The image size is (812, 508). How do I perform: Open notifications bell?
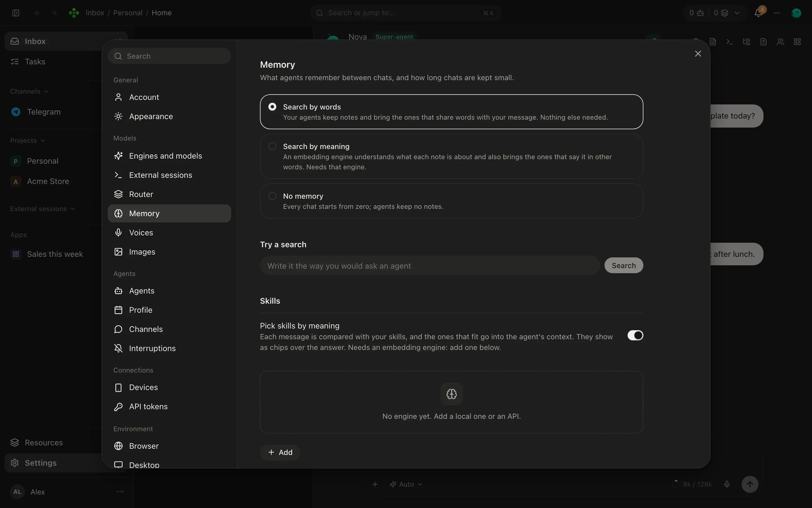[758, 13]
